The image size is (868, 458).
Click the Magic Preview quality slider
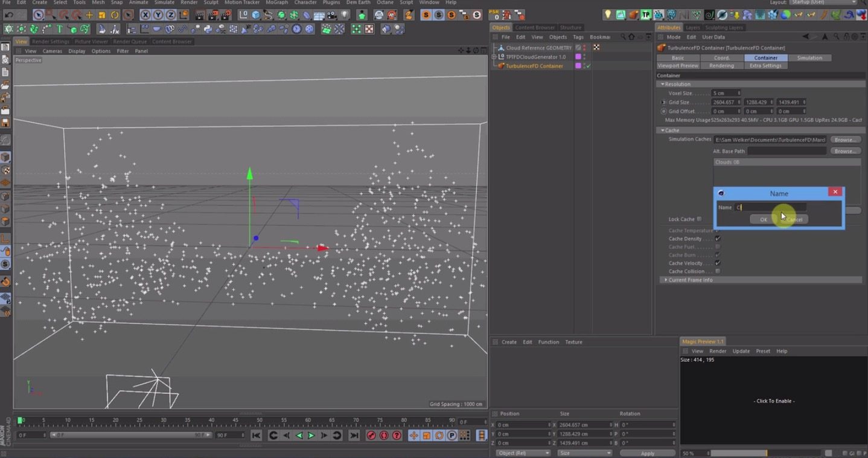coord(767,453)
